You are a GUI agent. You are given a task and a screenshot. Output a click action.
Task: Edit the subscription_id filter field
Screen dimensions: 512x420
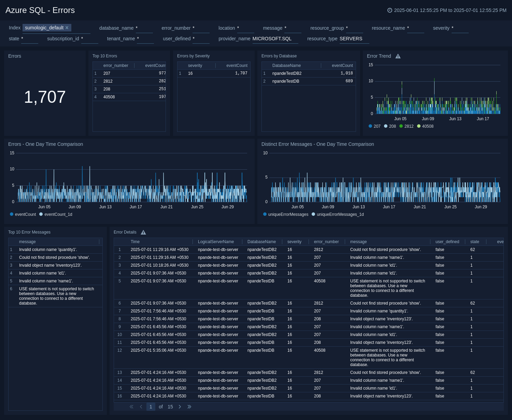tap(90, 39)
